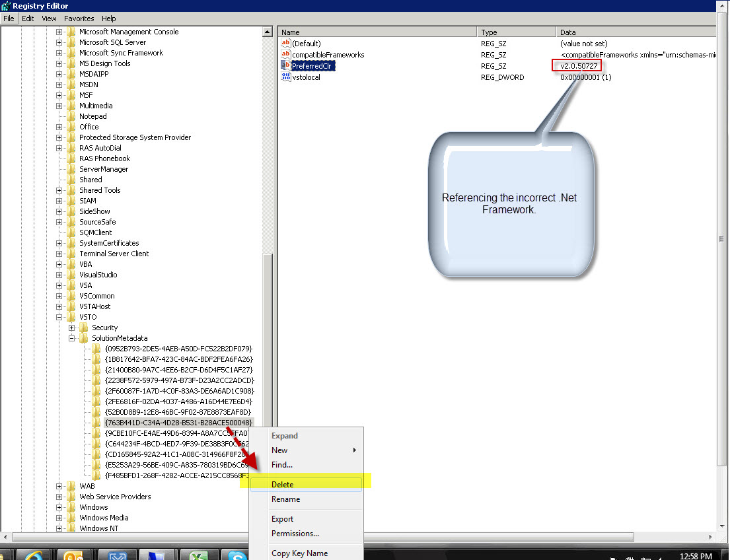Viewport: 730px width, 560px height.
Task: Select key {1B817642-BFA7-423C-84AC-BDF2FEA6FA26}
Action: pyautogui.click(x=179, y=359)
